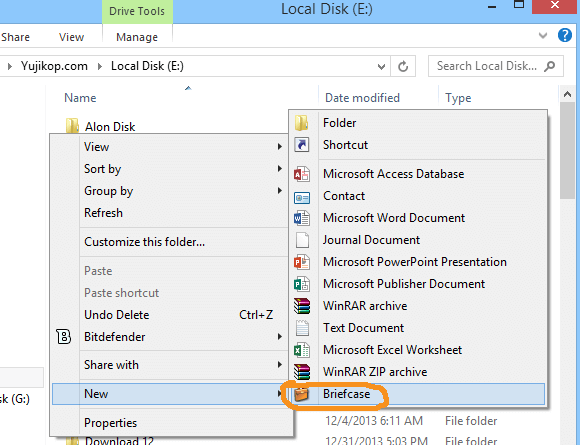580x445 pixels.
Task: Select the New menu entry
Action: (169, 394)
